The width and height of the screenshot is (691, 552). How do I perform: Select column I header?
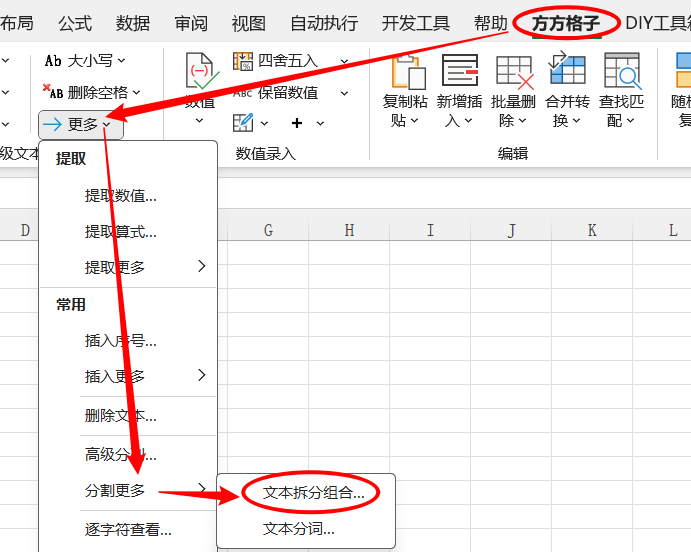pyautogui.click(x=430, y=230)
